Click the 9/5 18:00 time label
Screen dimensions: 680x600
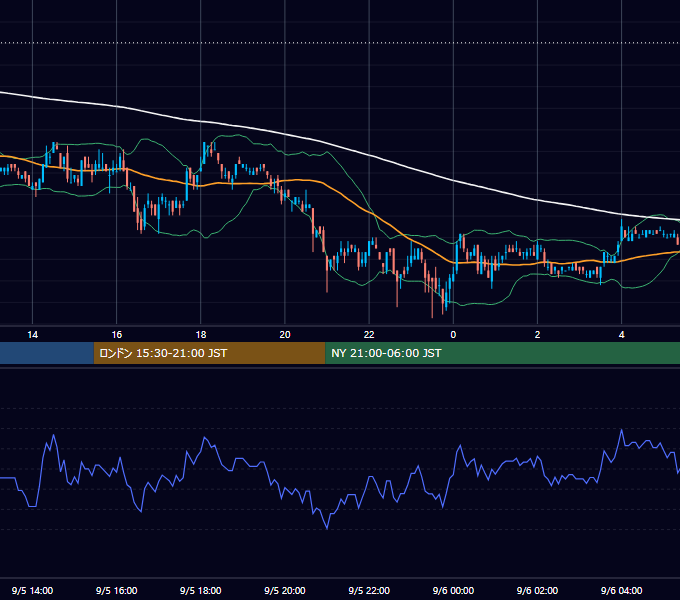click(x=201, y=590)
